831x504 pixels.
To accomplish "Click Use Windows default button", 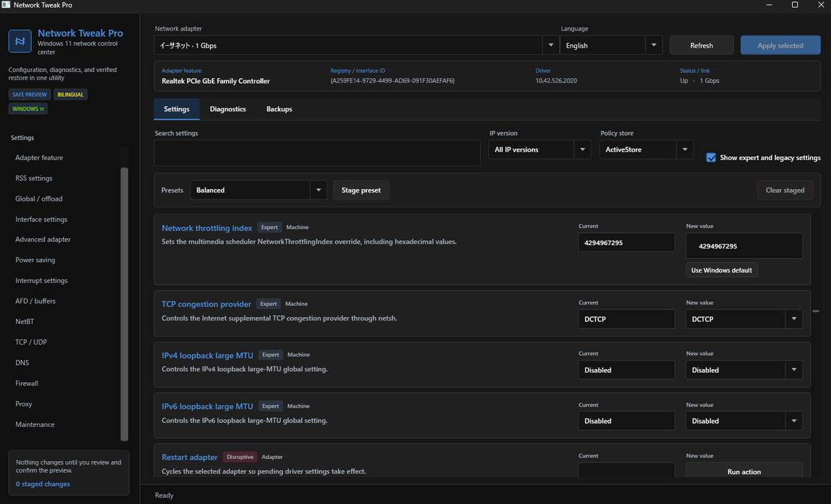I will click(x=722, y=270).
